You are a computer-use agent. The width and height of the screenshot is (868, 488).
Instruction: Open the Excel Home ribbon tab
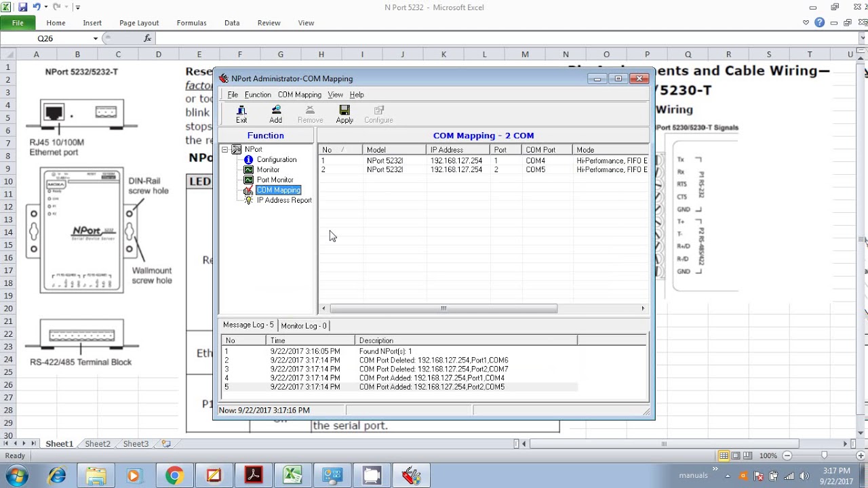click(56, 23)
